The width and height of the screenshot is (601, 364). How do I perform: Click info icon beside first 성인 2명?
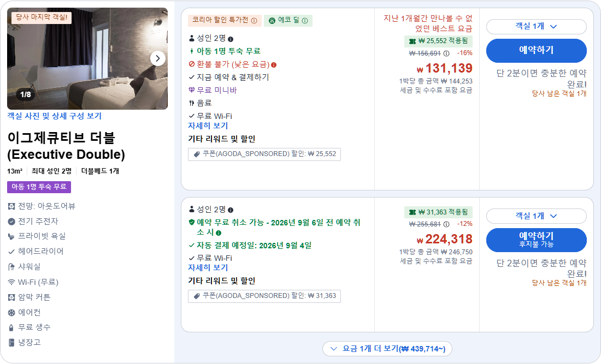coord(231,39)
